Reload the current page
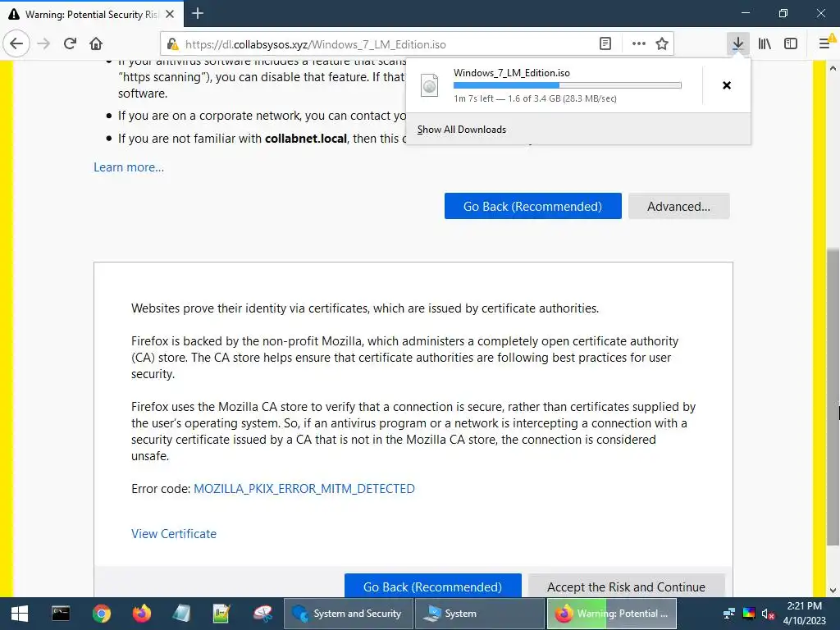Image resolution: width=840 pixels, height=630 pixels. (x=70, y=44)
